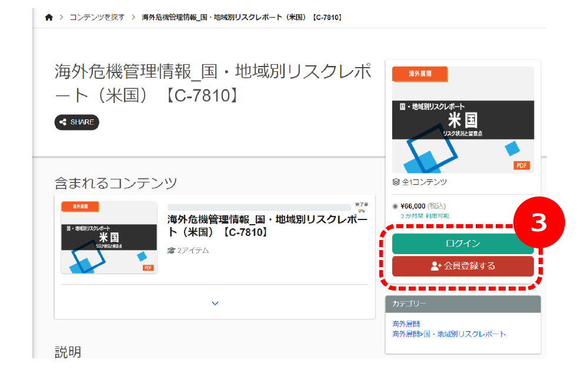Image resolution: width=588 pixels, height=383 pixels.
Task: Click the 完了率 0% label
Action: coord(362,208)
